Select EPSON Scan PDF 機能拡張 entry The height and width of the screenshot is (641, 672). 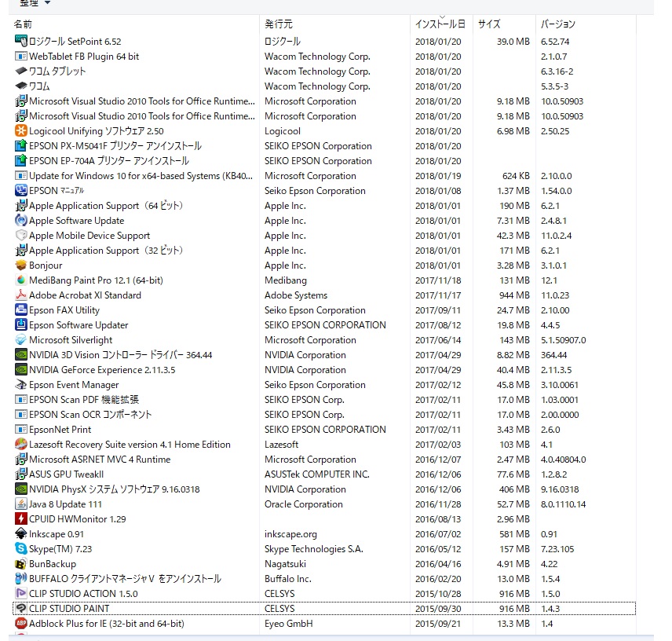pyautogui.click(x=324, y=400)
